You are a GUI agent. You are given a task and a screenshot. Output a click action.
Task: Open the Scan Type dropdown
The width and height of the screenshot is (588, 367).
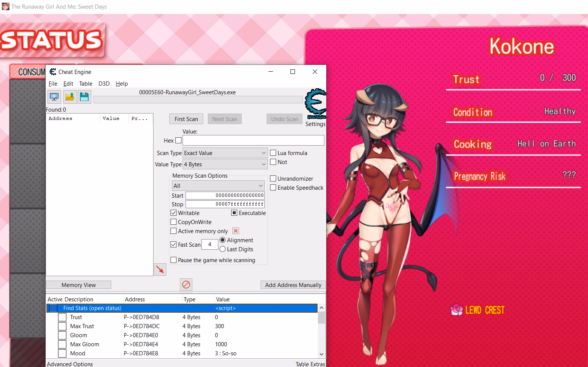[225, 153]
